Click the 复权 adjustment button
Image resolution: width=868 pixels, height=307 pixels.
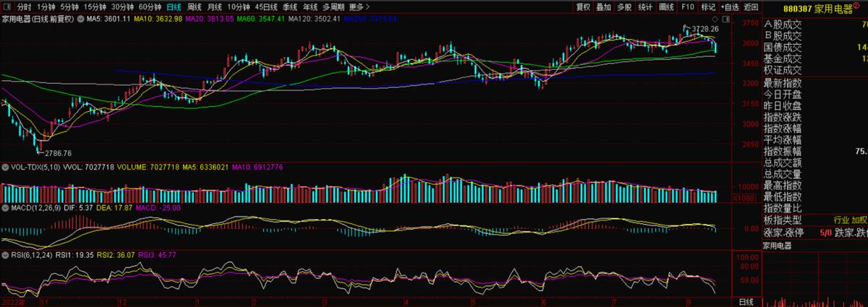(583, 7)
